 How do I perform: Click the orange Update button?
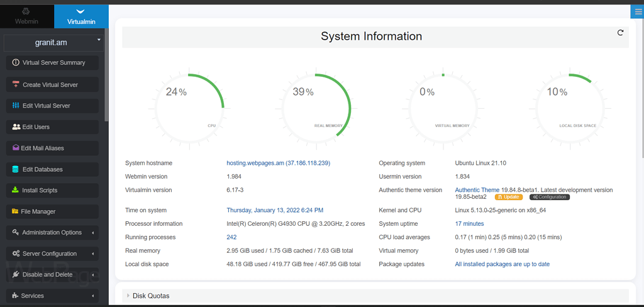509,197
